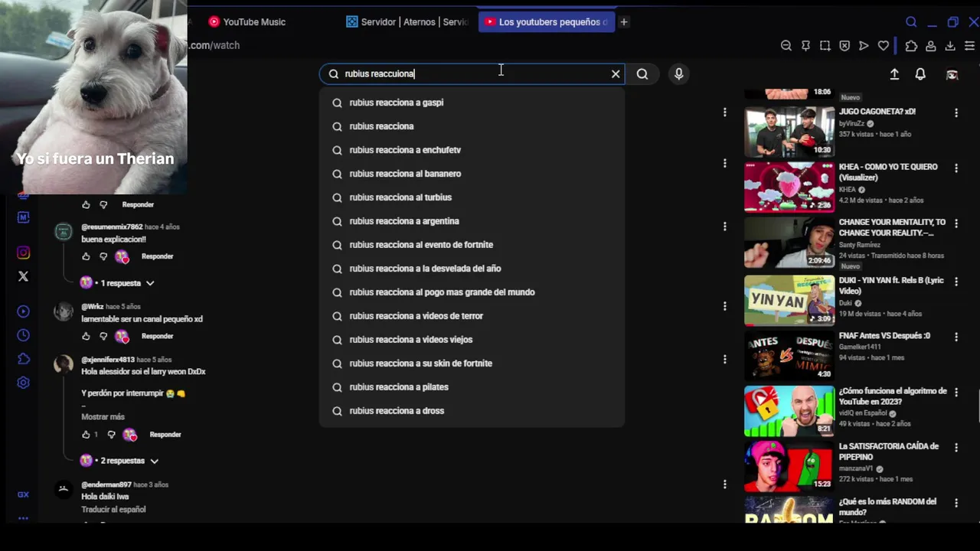The height and width of the screenshot is (551, 980).
Task: Open the byViruZz channel link
Action: click(x=851, y=123)
